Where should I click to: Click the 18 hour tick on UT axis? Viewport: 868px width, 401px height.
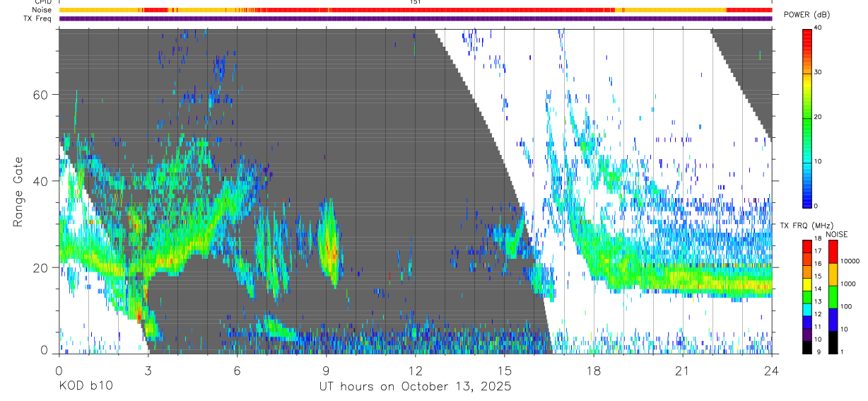point(594,370)
